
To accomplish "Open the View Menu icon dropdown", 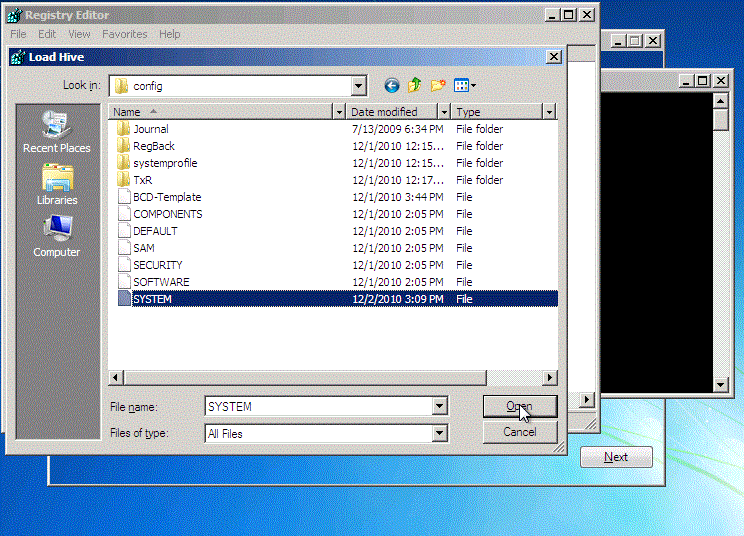I will point(465,86).
